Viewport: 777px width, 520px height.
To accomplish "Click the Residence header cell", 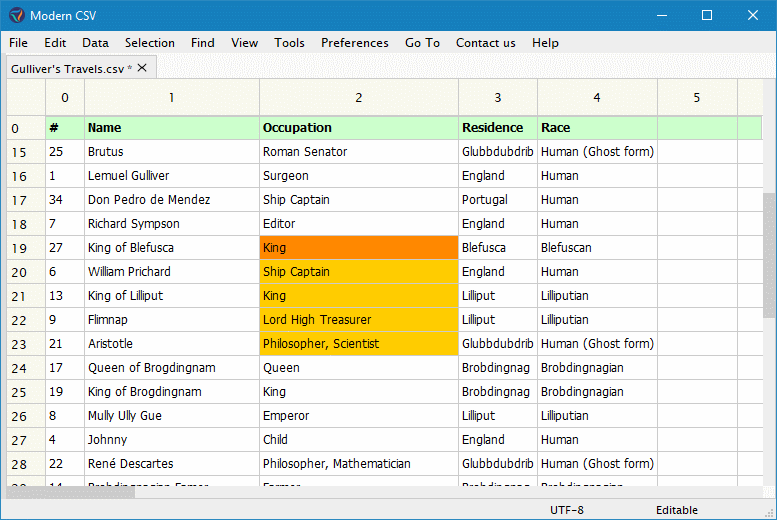I will click(498, 128).
